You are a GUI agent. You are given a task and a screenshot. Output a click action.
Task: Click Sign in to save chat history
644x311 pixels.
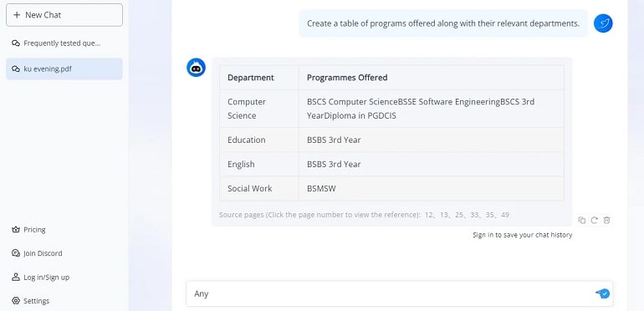522,235
